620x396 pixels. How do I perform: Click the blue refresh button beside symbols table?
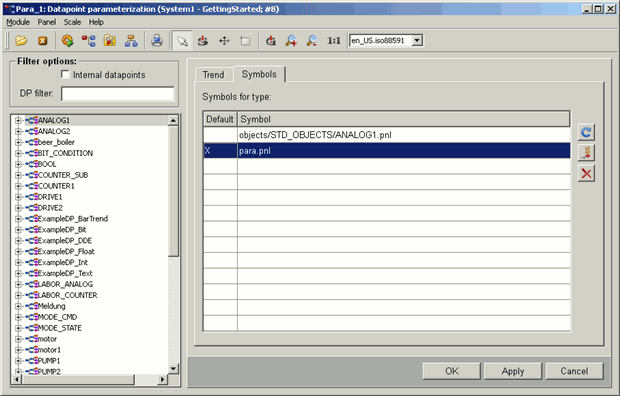586,132
